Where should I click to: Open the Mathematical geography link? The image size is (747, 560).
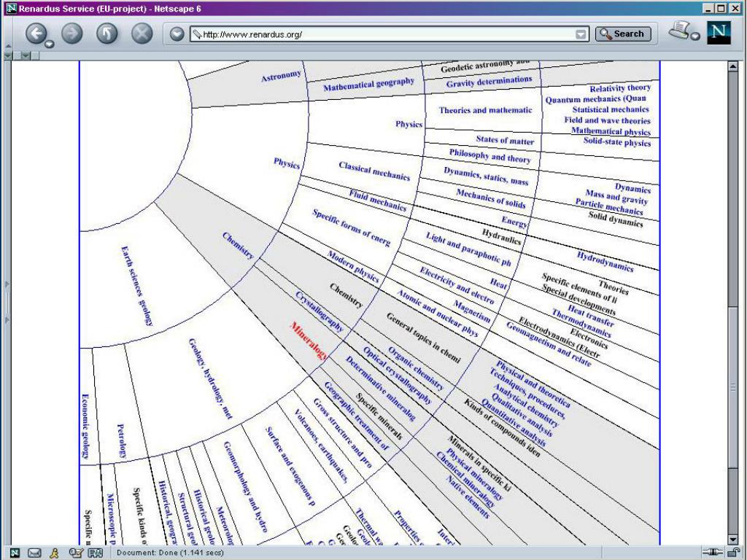pos(368,84)
